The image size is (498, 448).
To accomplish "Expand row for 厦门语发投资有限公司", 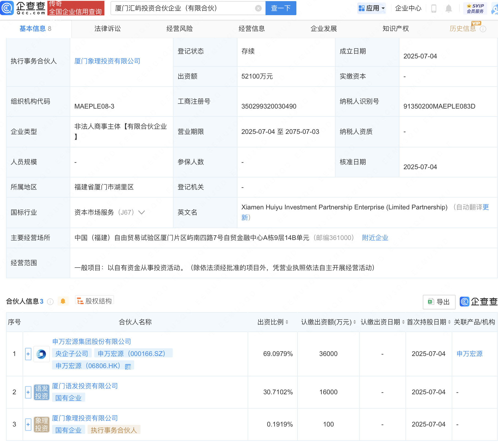I will [28, 392].
